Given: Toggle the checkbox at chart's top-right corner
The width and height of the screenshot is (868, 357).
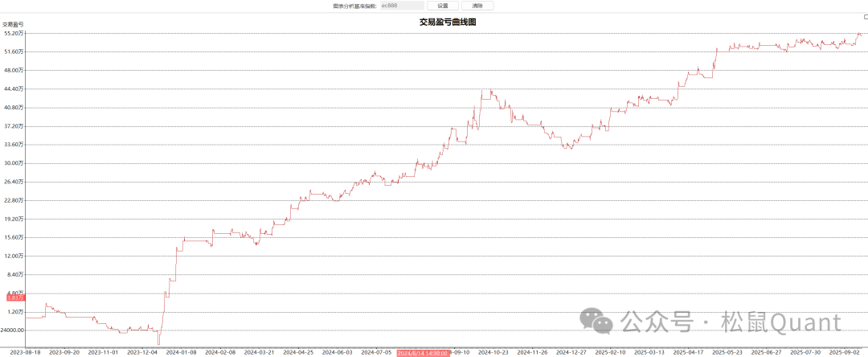Looking at the screenshot, I should tap(865, 16).
